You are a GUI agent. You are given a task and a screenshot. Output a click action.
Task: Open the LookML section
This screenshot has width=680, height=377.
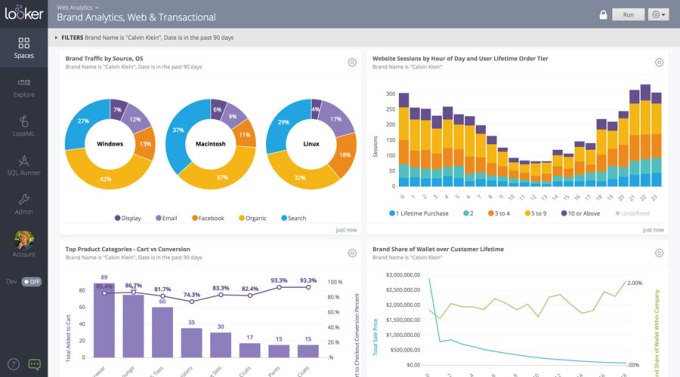coord(24,126)
